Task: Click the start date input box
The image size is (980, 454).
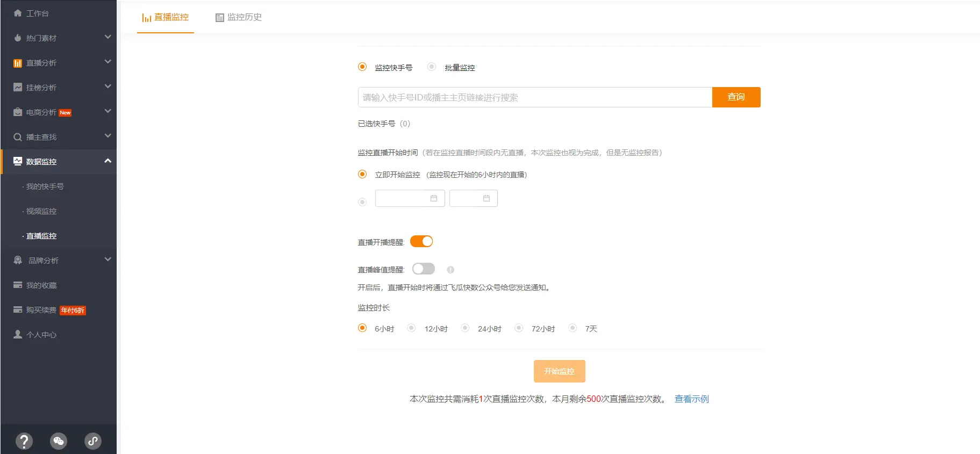Action: (410, 198)
